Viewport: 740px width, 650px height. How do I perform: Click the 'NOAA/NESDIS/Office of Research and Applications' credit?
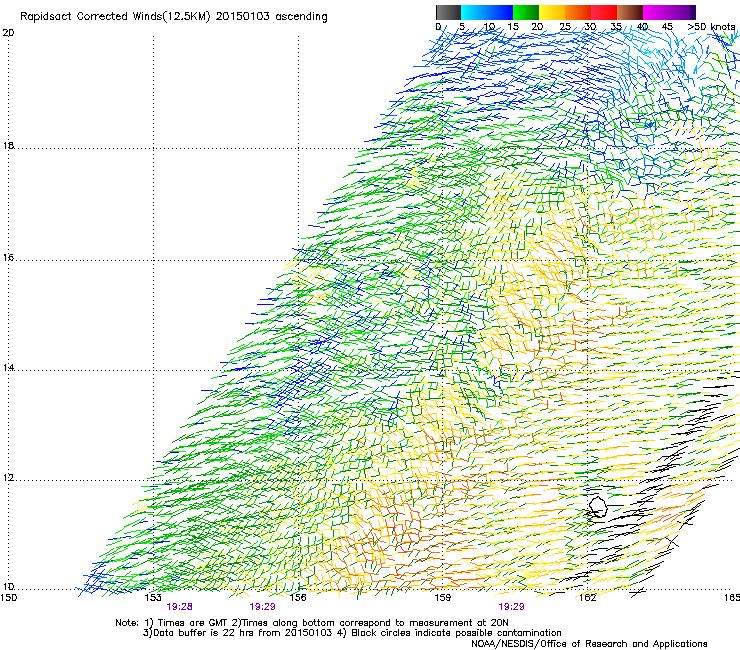pos(589,644)
